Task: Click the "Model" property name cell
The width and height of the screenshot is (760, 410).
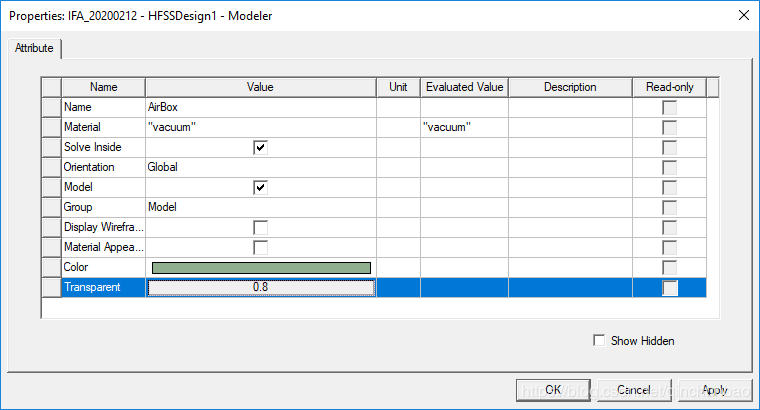Action: (103, 187)
